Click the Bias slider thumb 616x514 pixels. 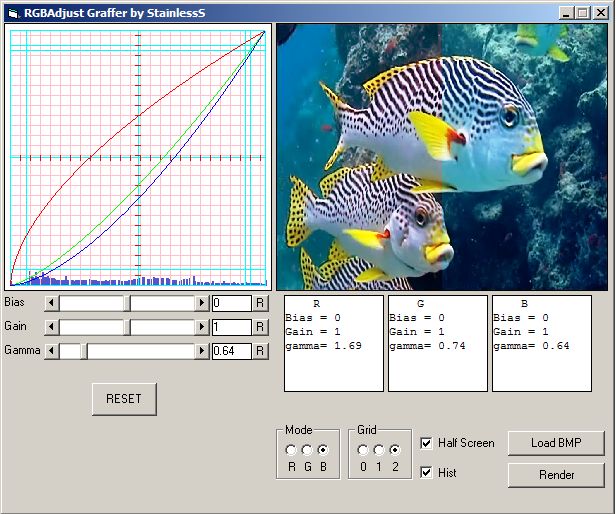(x=127, y=303)
